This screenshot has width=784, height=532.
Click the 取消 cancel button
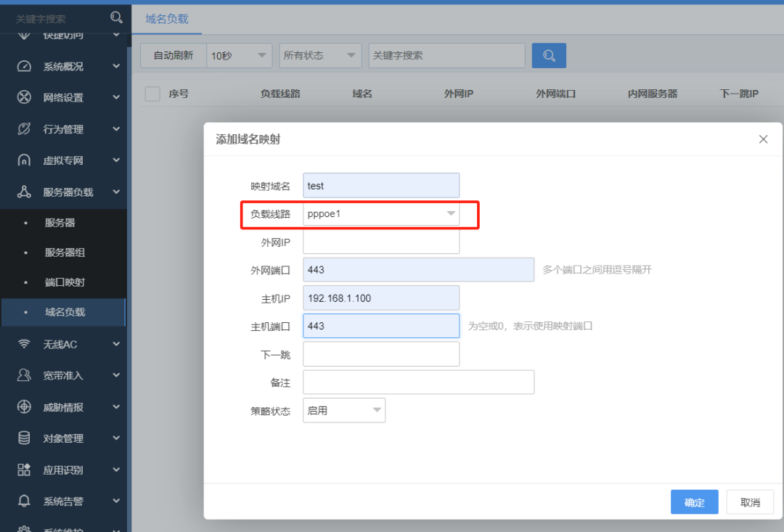tap(750, 502)
